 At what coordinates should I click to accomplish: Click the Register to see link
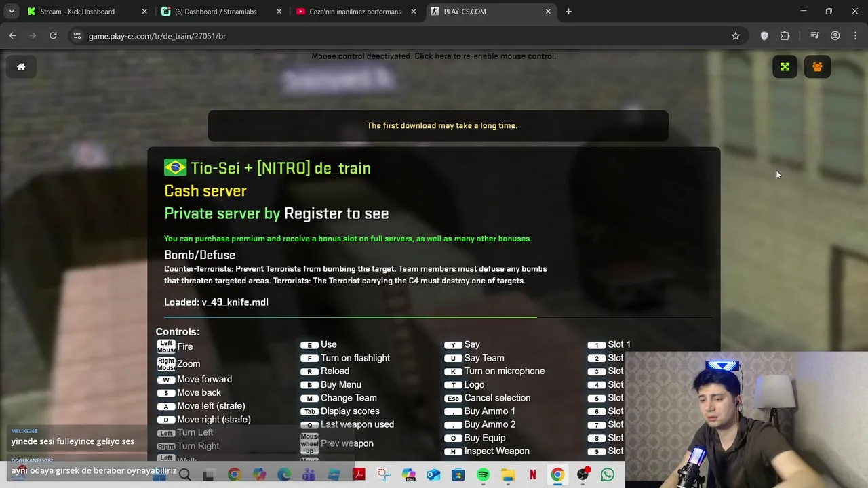[x=336, y=213]
